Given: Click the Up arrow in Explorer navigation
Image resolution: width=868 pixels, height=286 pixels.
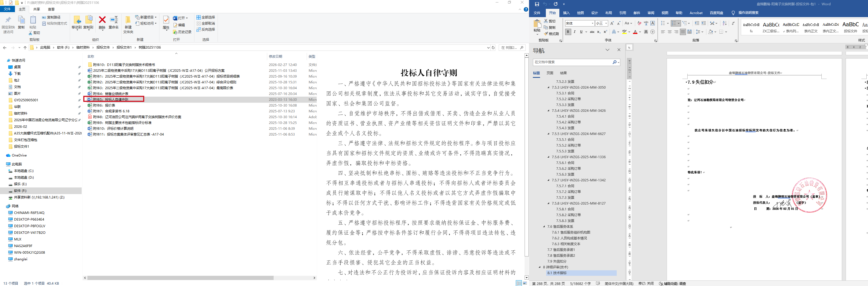Looking at the screenshot, I should [25, 47].
